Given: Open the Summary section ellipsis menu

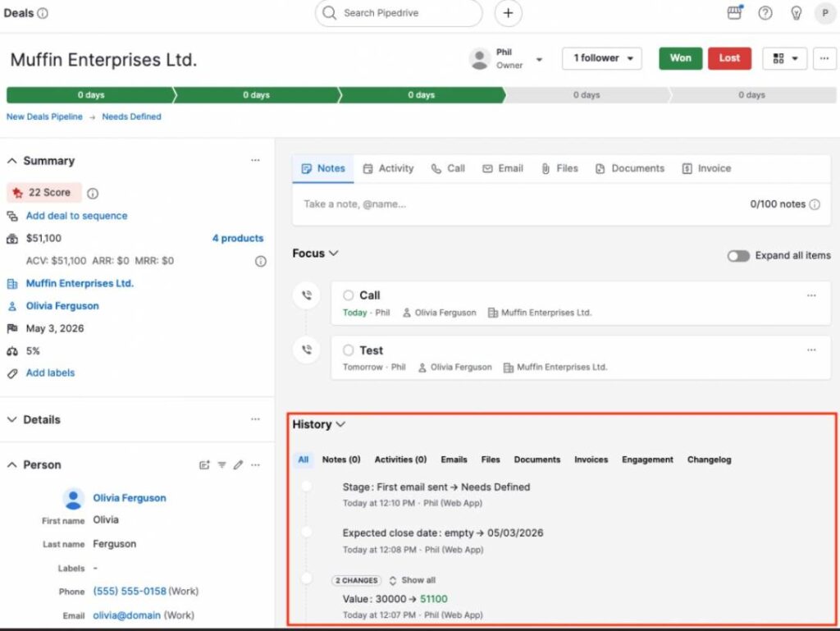Looking at the screenshot, I should click(255, 160).
